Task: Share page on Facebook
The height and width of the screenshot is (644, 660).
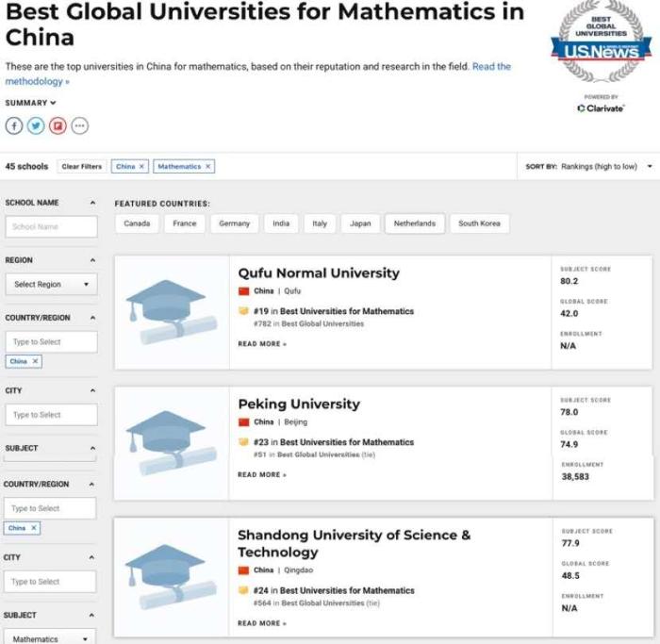Action: point(14,125)
